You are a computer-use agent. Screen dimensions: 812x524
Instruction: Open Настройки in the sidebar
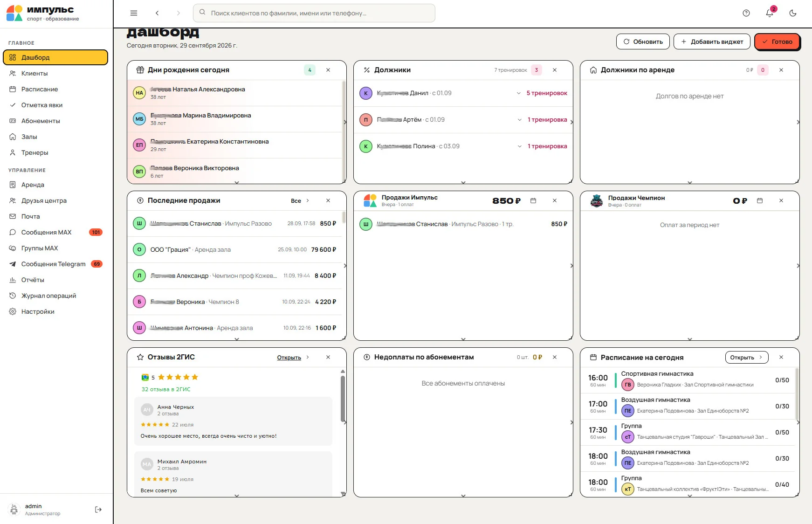(55, 311)
